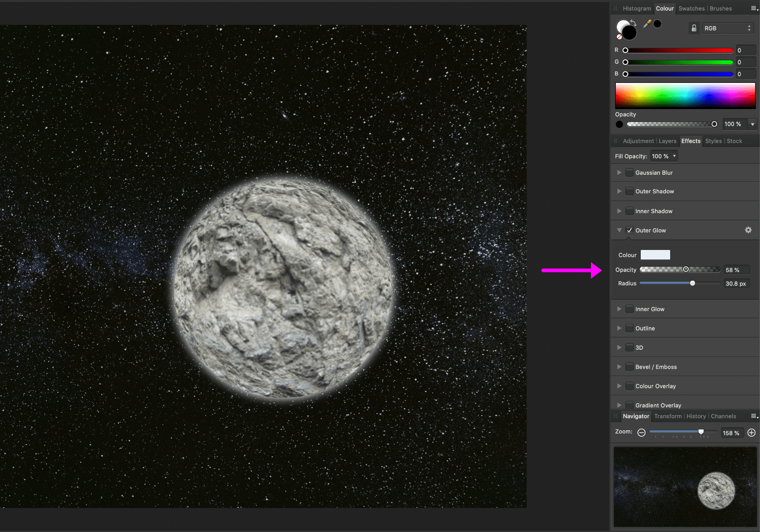The image size is (760, 532).
Task: Open the History panel tab
Action: point(696,416)
